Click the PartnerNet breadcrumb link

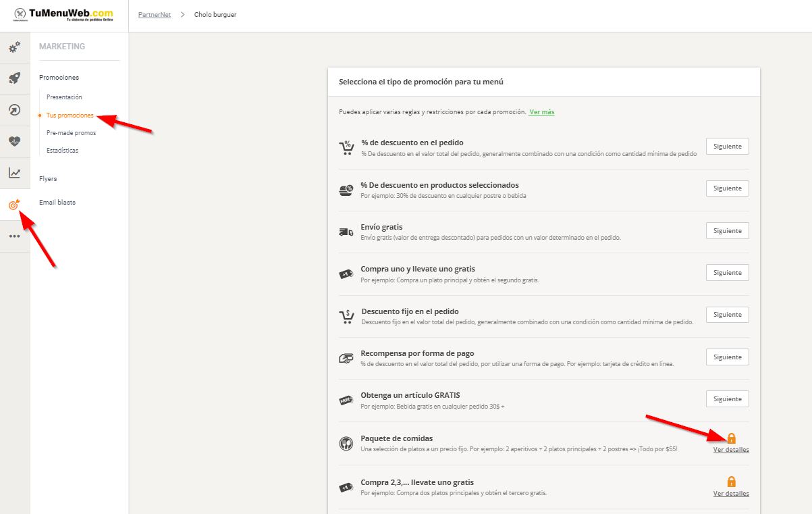(155, 14)
